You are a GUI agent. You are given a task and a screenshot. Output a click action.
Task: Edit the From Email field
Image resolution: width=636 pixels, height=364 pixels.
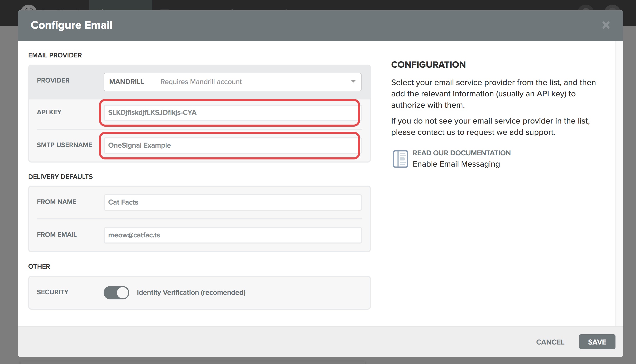pos(233,235)
